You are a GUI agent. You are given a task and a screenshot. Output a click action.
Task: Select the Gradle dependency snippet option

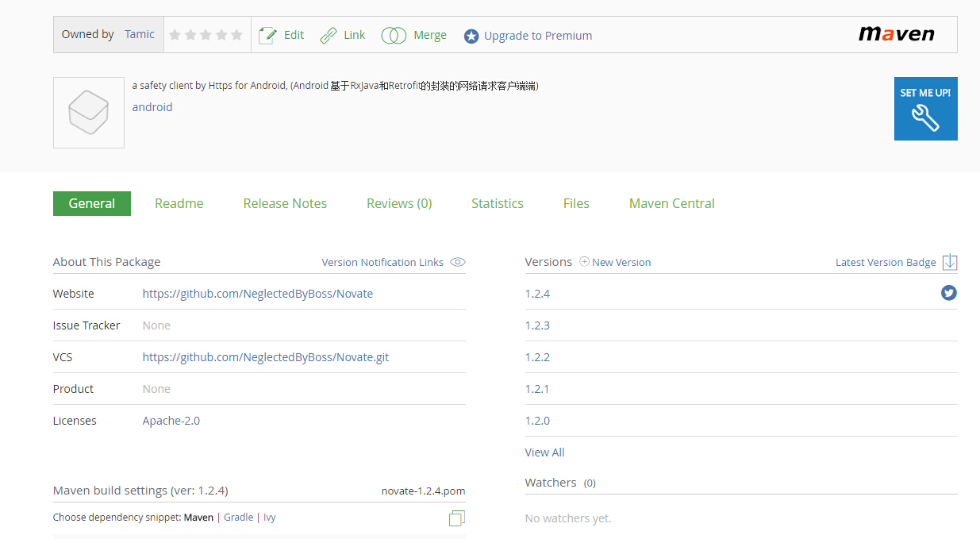tap(238, 518)
